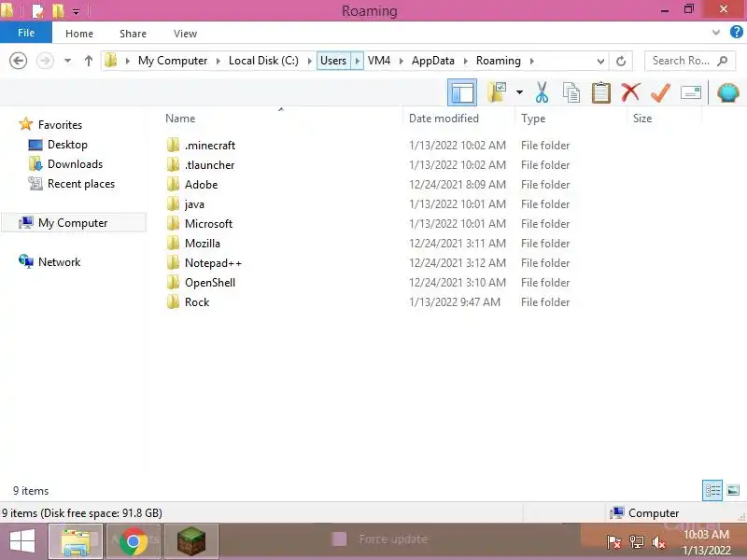Click My Computer in address bar
Image resolution: width=747 pixels, height=560 pixels.
click(x=173, y=61)
